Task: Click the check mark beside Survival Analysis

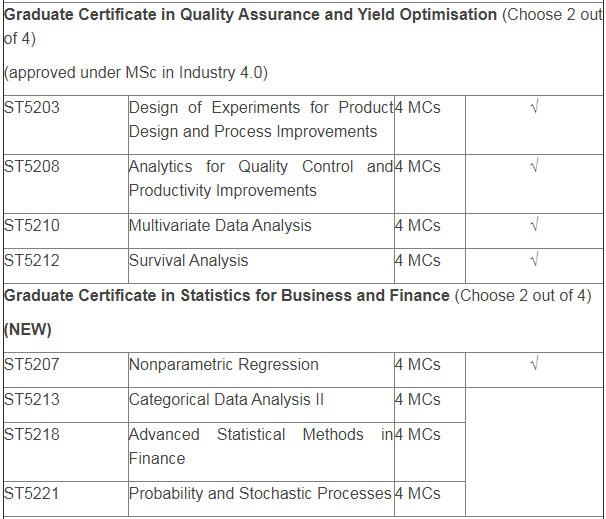Action: pos(535,261)
